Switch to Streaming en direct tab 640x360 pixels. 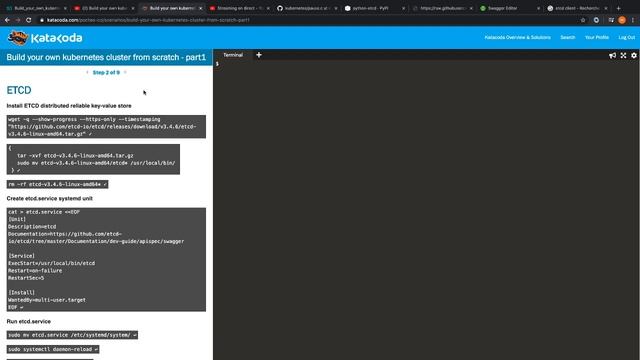tap(239, 8)
